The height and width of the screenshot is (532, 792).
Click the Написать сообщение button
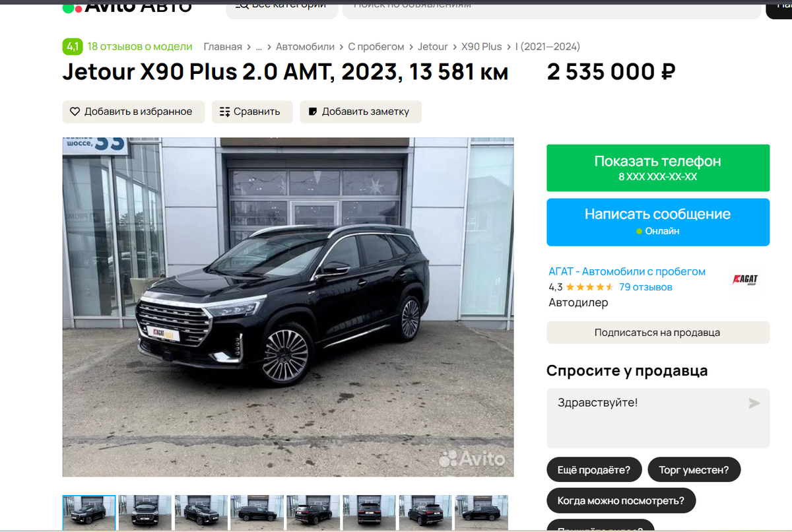(x=658, y=222)
